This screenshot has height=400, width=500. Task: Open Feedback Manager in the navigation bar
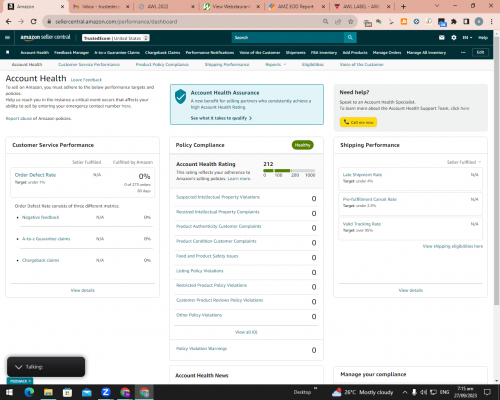point(72,52)
